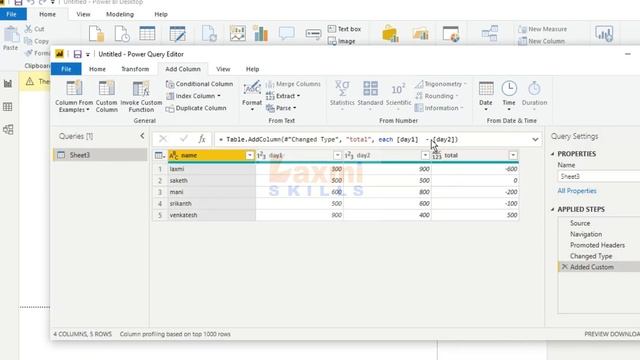Select cell containing laxmi

pos(211,169)
